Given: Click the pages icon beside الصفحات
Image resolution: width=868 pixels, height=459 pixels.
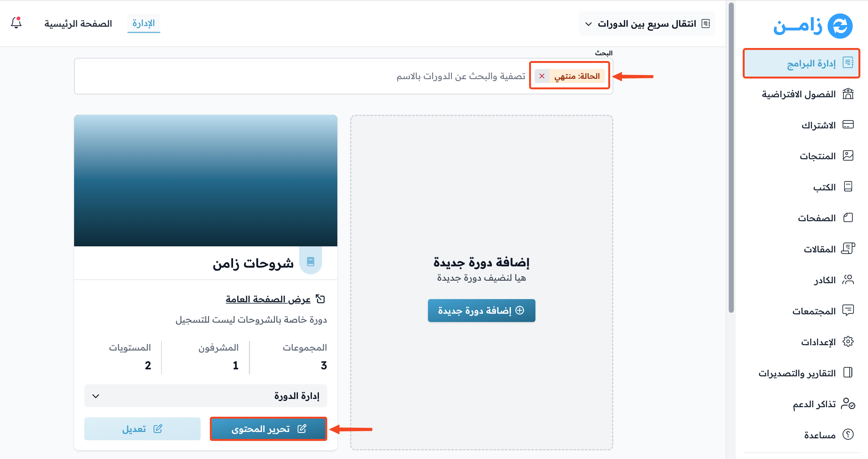Looking at the screenshot, I should tap(848, 217).
